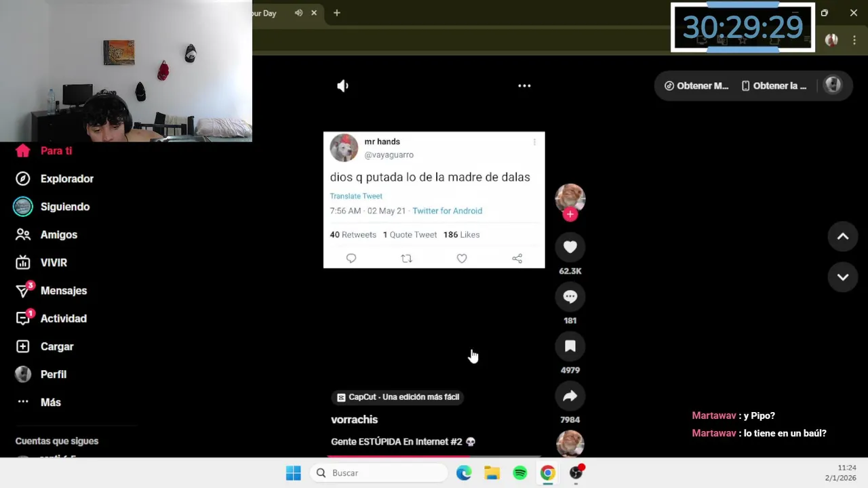This screenshot has height=488, width=868.
Task: Open new browser tab with plus
Action: click(337, 13)
